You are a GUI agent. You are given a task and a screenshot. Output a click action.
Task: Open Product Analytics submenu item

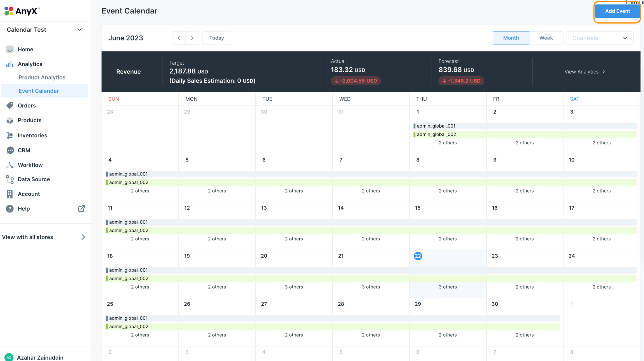(42, 77)
